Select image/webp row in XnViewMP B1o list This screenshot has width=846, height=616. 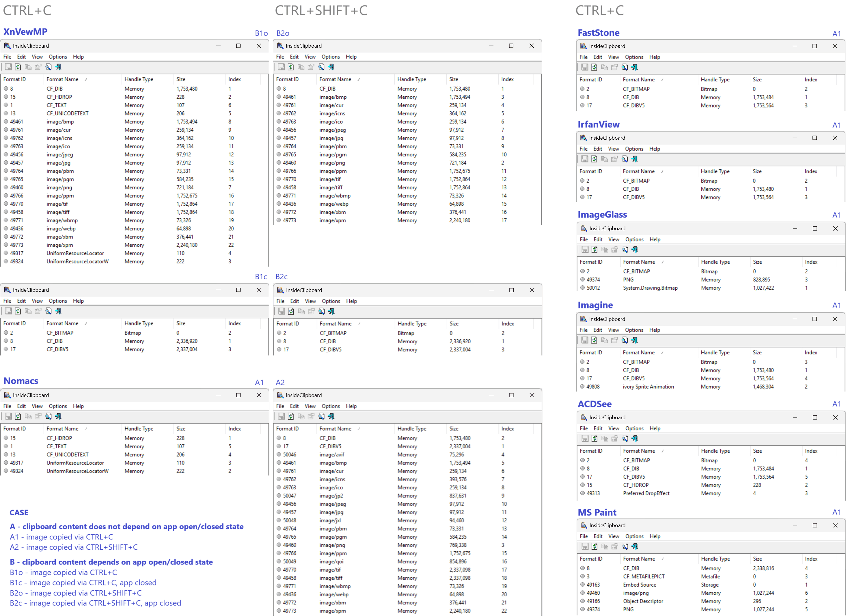pyautogui.click(x=61, y=229)
